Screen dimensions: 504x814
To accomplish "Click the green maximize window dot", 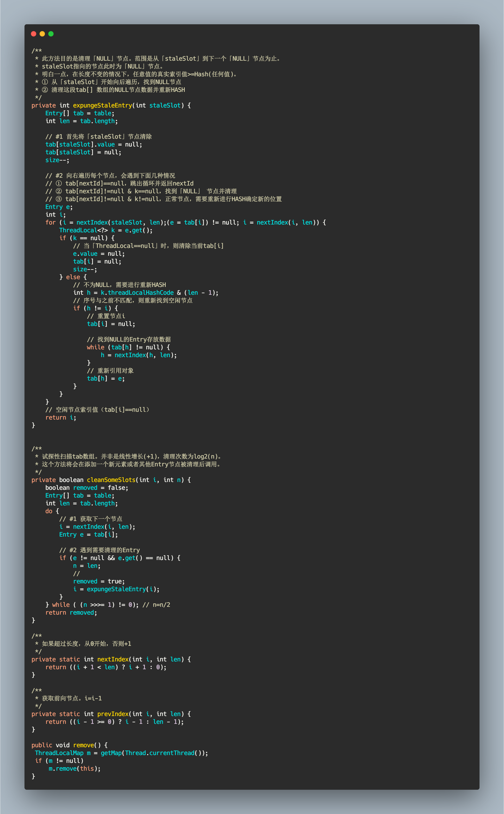I will pyautogui.click(x=51, y=34).
